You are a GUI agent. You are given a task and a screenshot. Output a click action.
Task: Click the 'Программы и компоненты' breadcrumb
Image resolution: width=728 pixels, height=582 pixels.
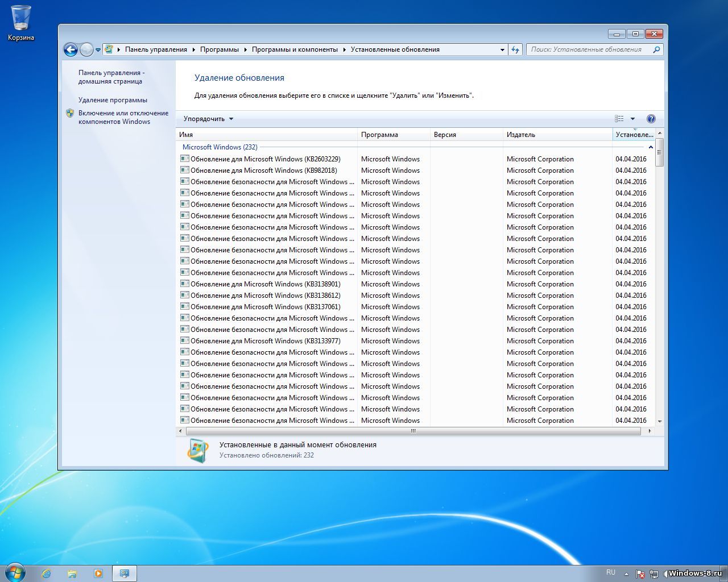[x=295, y=49]
